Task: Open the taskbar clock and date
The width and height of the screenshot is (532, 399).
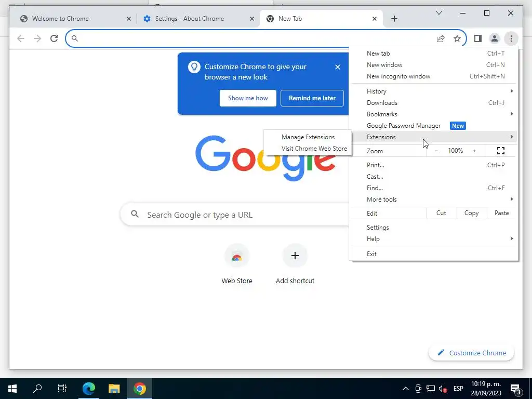Action: (x=486, y=389)
